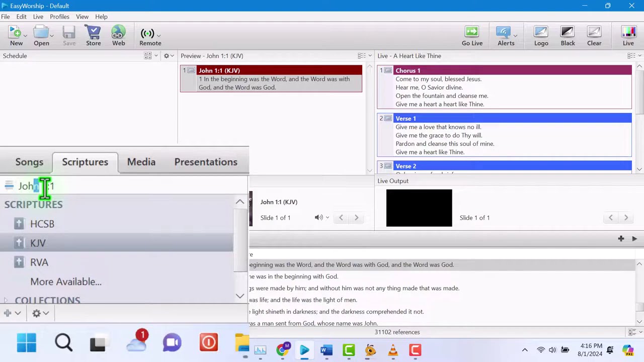Select the Verse 2 live slide
The image size is (644, 362).
(504, 167)
